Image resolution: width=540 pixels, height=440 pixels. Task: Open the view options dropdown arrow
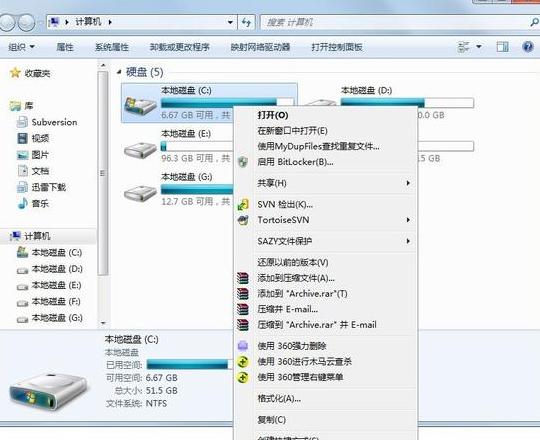[x=479, y=46]
